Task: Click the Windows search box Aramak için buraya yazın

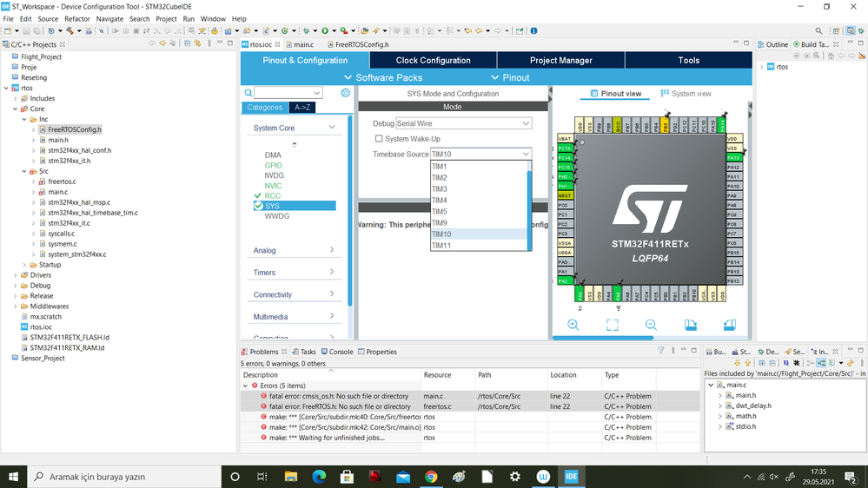Action: tap(124, 477)
